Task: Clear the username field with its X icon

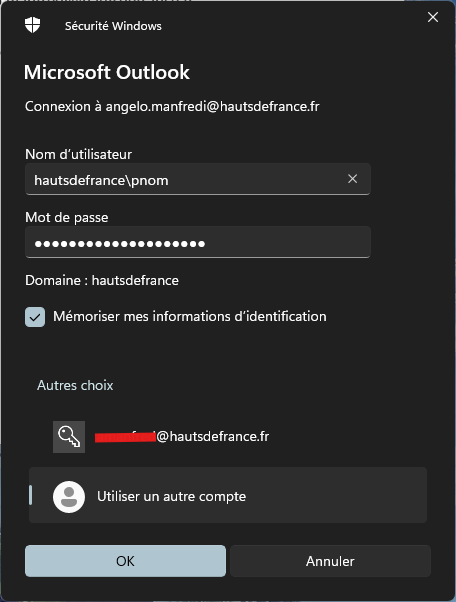Action: (x=352, y=179)
